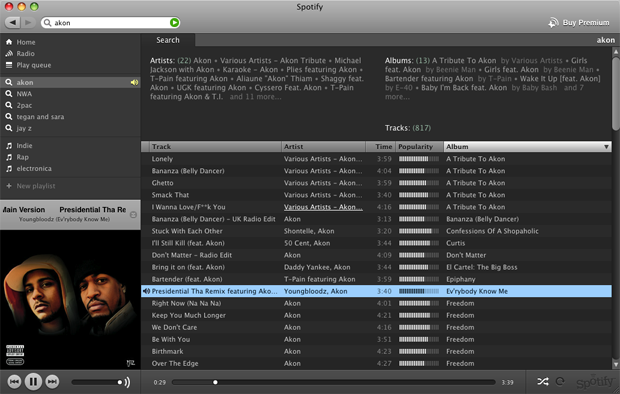Image resolution: width=620 pixels, height=394 pixels.
Task: Click the Home house icon
Action: 9,42
